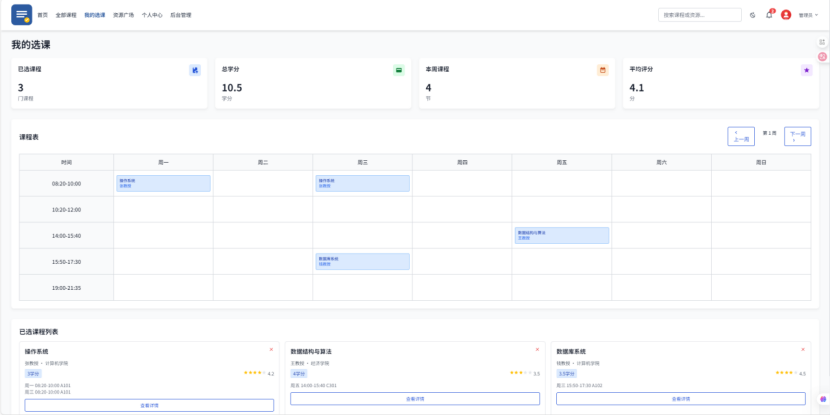Viewport: 831px width, 416px height.
Task: View details of 操作系统 course
Action: [x=149, y=405]
